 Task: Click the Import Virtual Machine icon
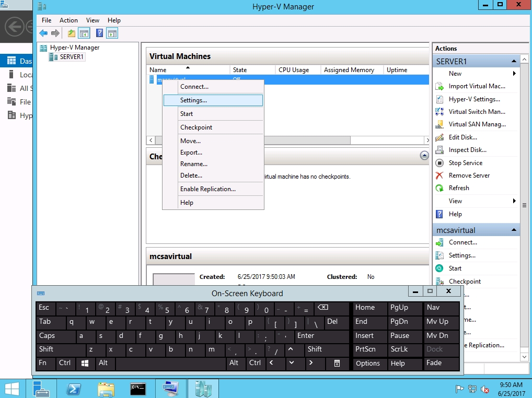point(440,87)
